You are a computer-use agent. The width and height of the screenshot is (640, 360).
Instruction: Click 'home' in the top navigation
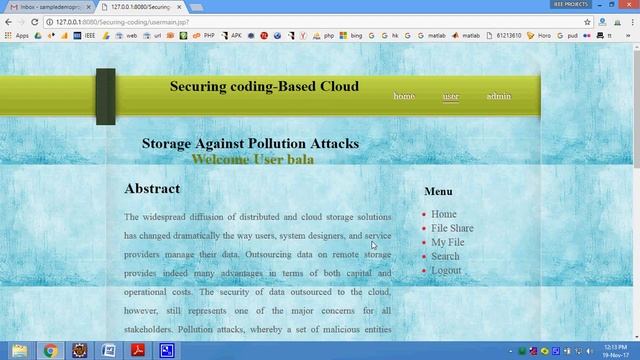(x=404, y=96)
